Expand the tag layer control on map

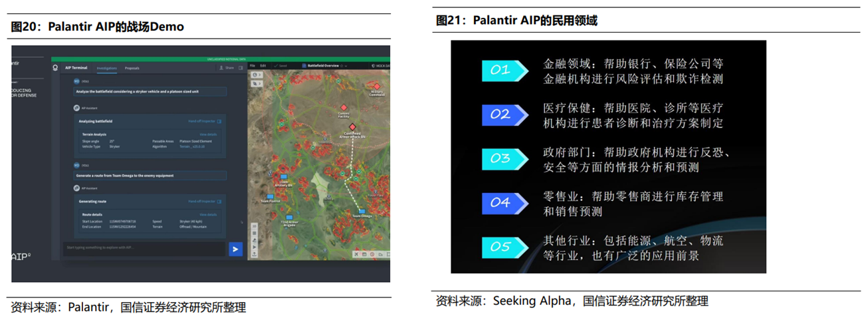coord(257,84)
